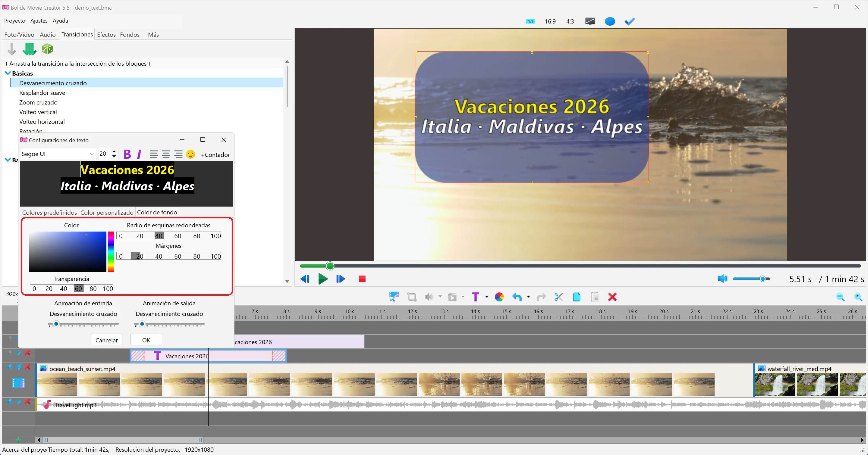Step forward one frame in preview
The height and width of the screenshot is (455, 868).
(x=340, y=279)
